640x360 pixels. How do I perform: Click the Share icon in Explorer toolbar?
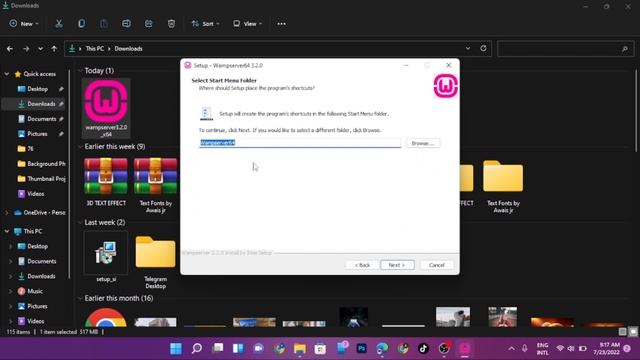[x=149, y=24]
